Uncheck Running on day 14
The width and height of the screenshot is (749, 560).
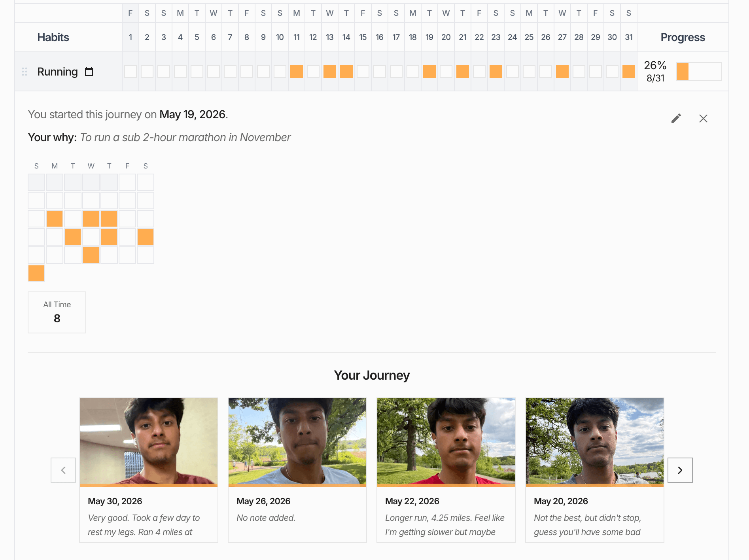(346, 72)
